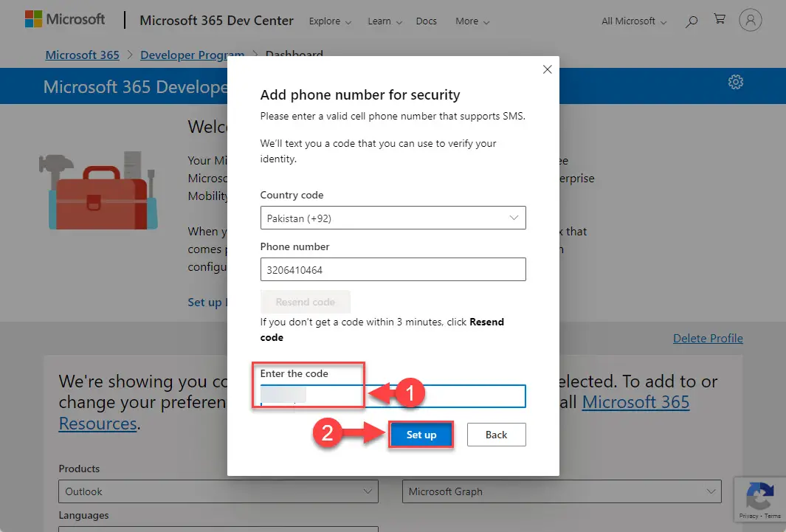Open site search with the magnifier icon
The height and width of the screenshot is (532, 786).
691,21
